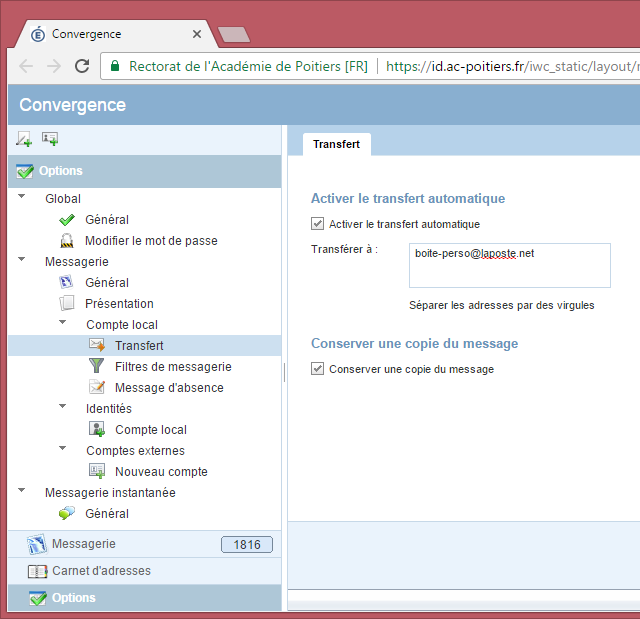Select the Convergence browser tab
Viewport: 640px width, 619px height.
coord(110,34)
